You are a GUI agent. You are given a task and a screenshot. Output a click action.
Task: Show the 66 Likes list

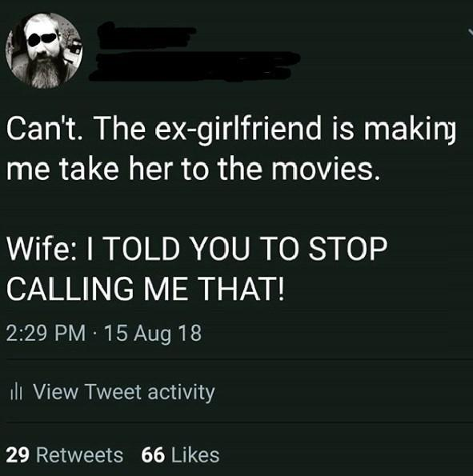tap(180, 455)
